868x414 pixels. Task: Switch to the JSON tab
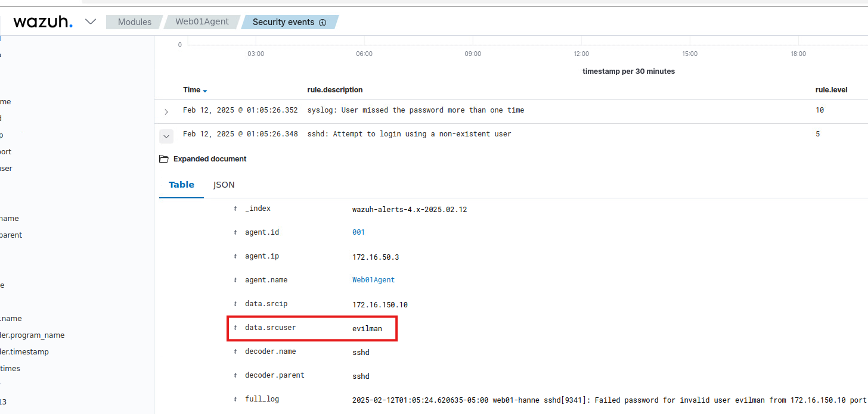point(224,185)
